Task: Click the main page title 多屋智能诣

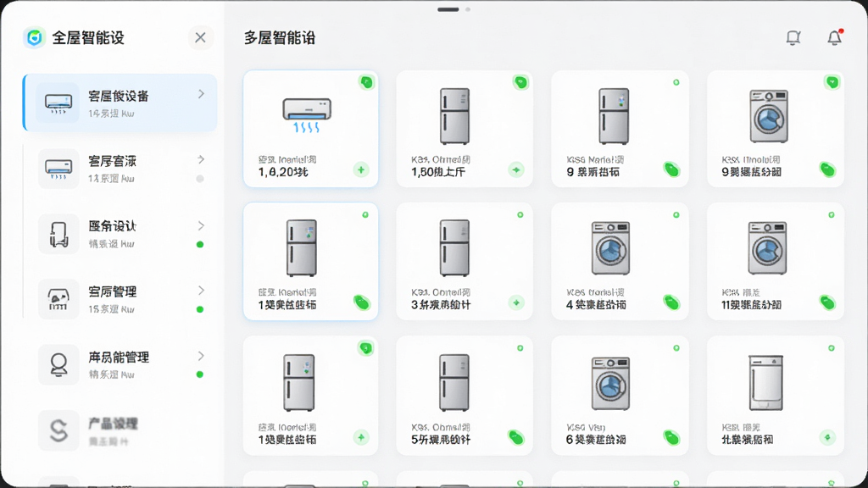Action: 280,37
